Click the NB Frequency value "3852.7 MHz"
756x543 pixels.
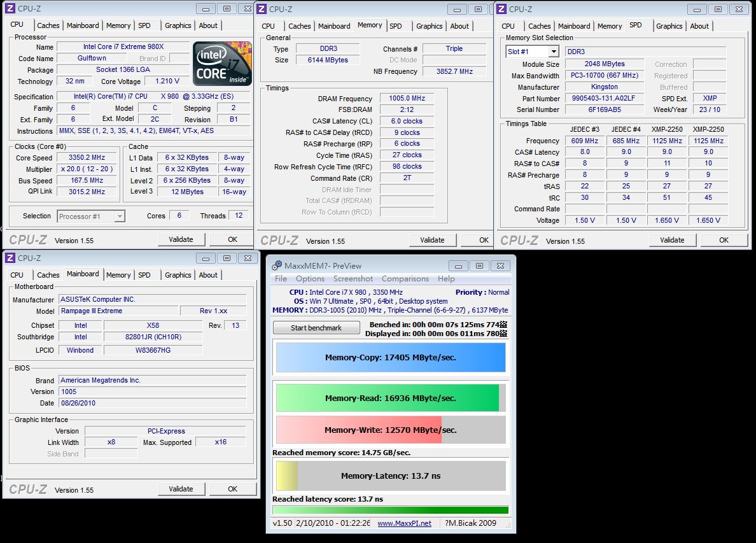(454, 71)
